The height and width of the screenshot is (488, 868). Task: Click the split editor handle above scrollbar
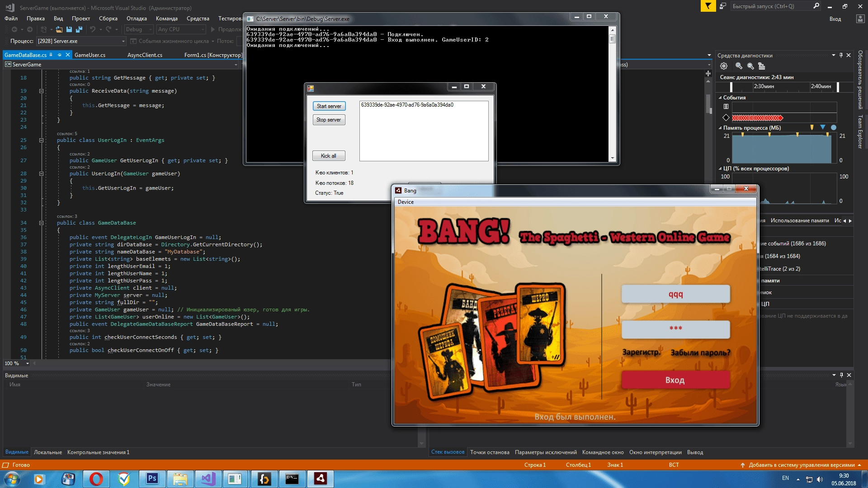(708, 73)
